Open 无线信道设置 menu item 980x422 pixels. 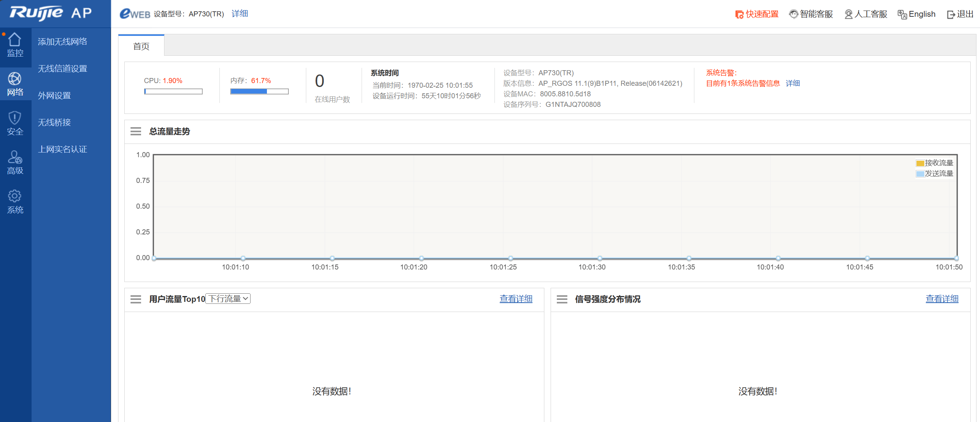[x=62, y=69]
